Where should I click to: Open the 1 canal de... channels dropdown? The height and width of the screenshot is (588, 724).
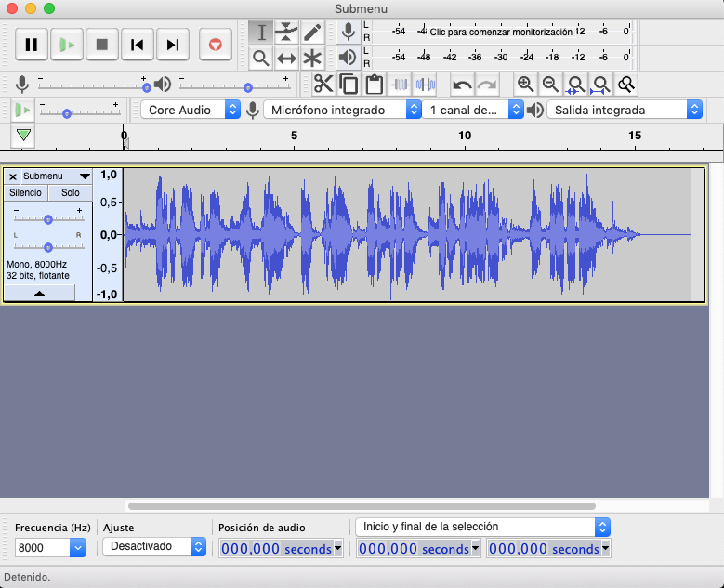tap(473, 110)
